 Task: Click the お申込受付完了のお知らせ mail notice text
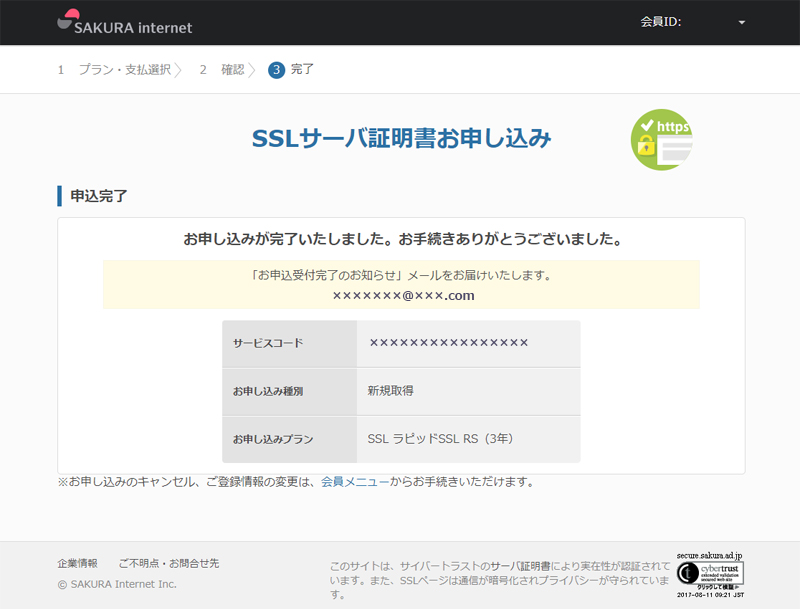click(x=401, y=275)
